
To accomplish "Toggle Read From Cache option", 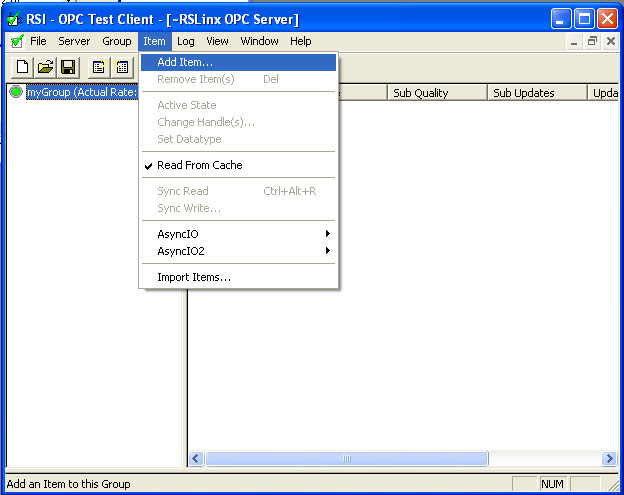I will (x=239, y=165).
